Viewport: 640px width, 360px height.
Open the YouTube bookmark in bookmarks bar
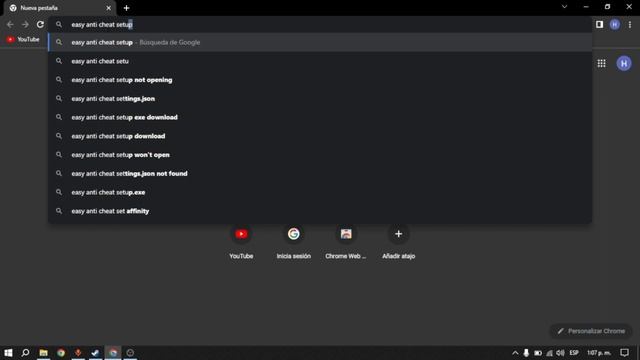pos(23,40)
